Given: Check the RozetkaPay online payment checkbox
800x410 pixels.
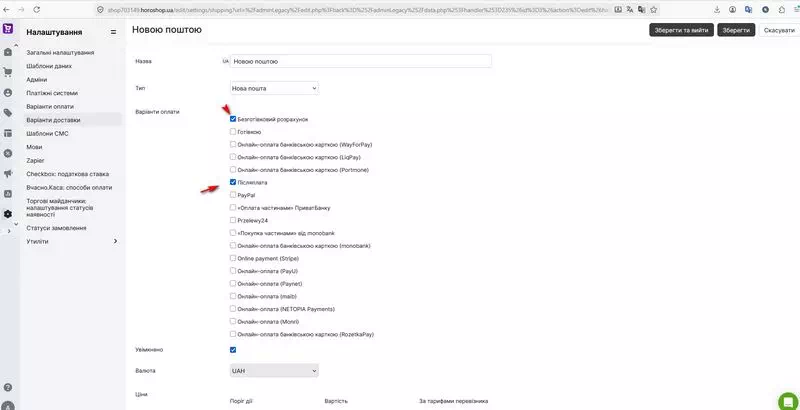Looking at the screenshot, I should pos(233,334).
